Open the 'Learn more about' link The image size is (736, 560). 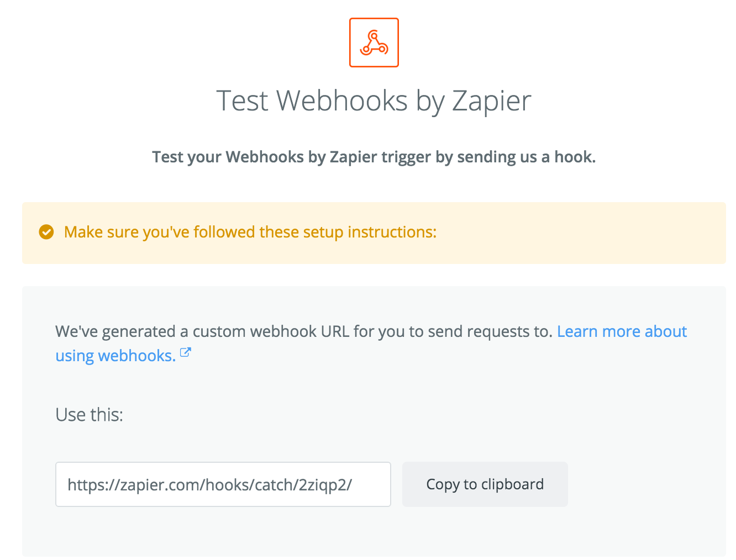coord(622,331)
